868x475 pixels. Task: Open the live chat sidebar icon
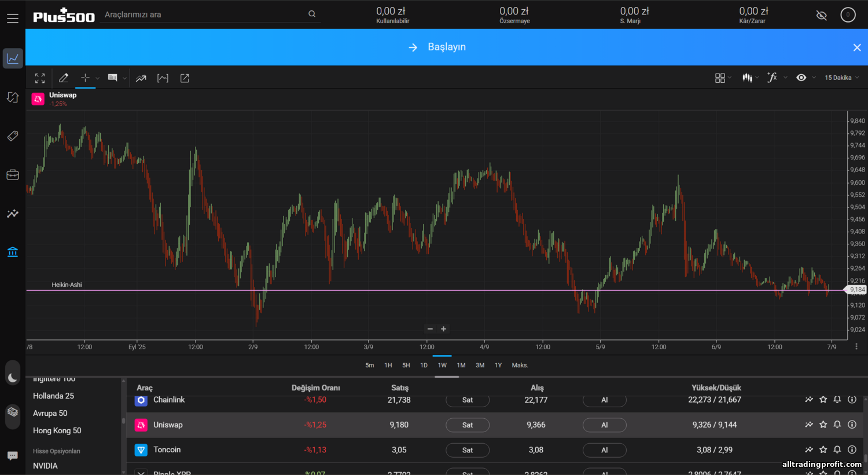tap(13, 456)
